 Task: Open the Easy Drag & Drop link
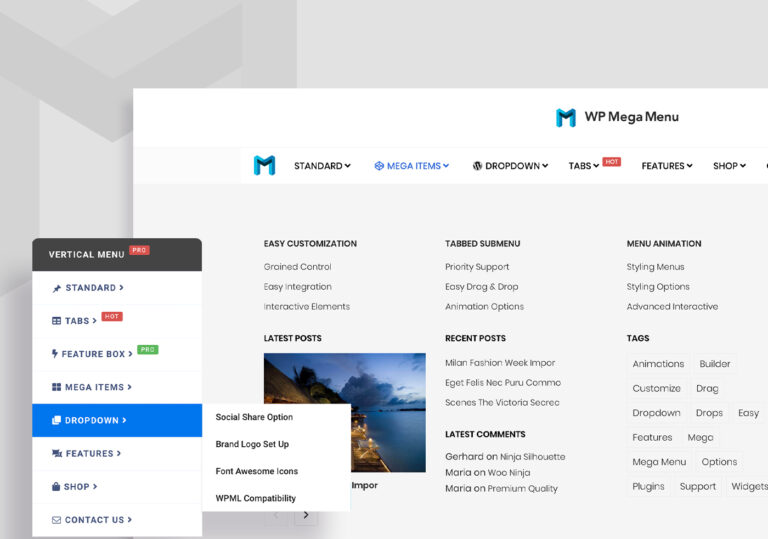click(x=481, y=287)
